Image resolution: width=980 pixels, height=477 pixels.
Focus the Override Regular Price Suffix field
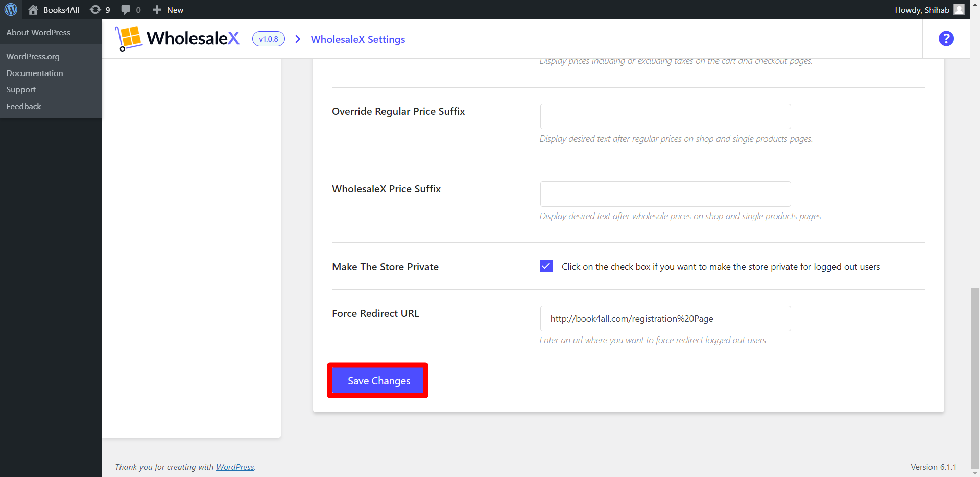click(x=665, y=116)
